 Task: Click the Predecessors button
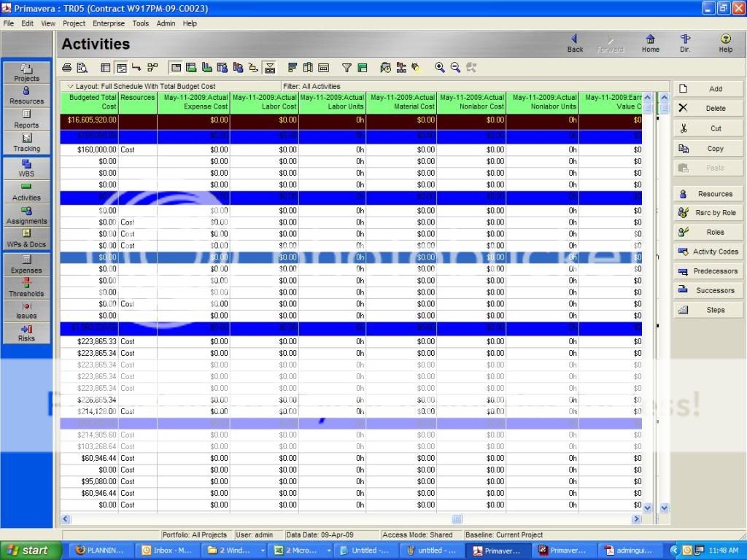708,271
